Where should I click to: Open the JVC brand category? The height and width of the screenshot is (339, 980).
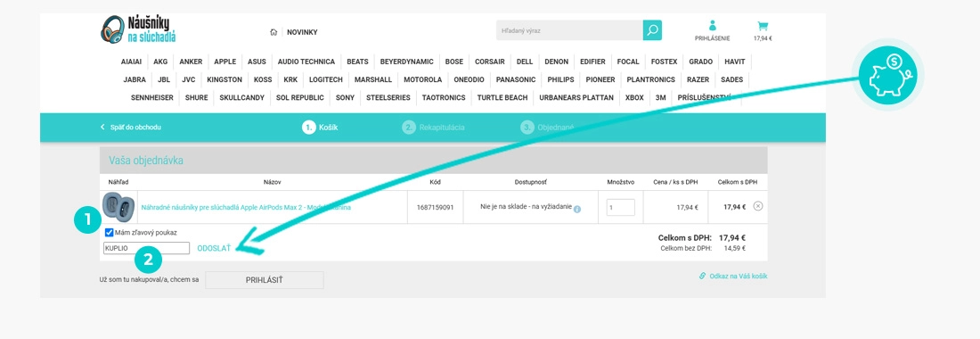[188, 80]
